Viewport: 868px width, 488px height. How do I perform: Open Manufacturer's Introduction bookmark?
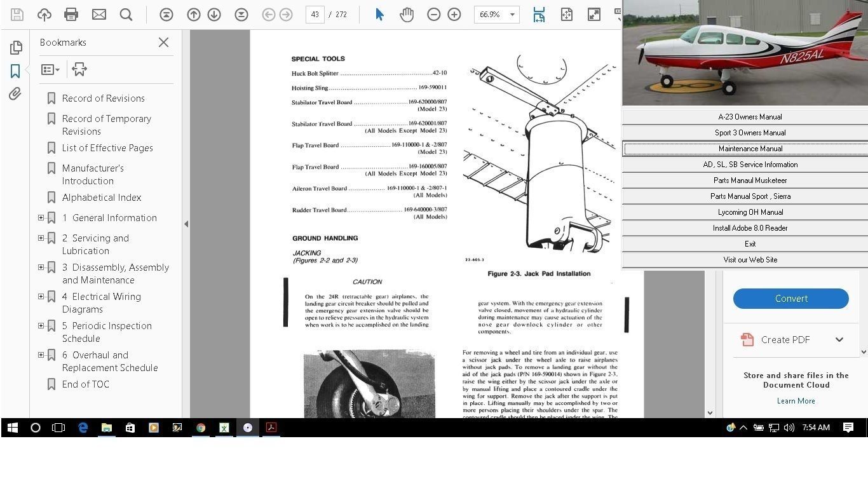point(93,174)
